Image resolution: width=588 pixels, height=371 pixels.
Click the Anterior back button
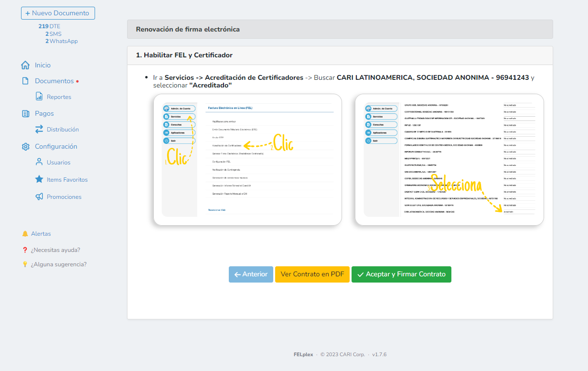click(250, 274)
